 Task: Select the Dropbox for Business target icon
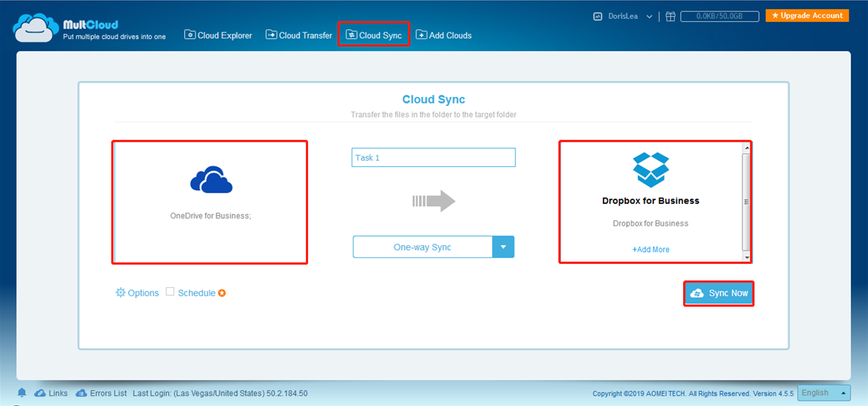[x=651, y=169]
